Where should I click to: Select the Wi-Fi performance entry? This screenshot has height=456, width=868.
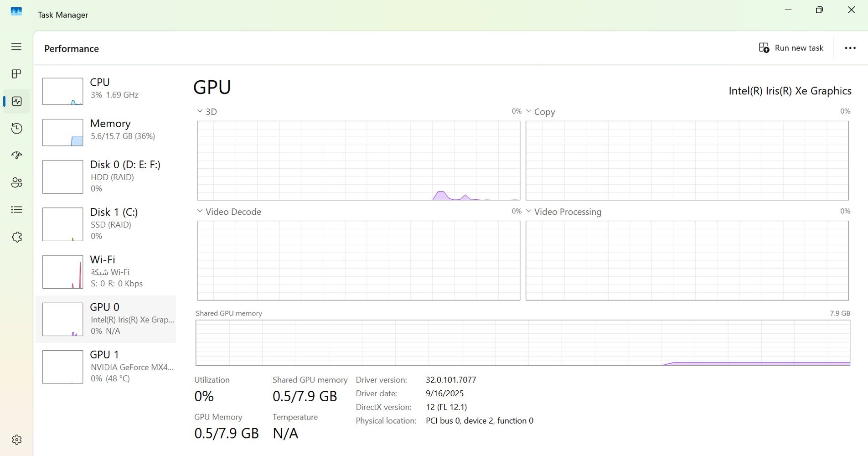coord(106,271)
